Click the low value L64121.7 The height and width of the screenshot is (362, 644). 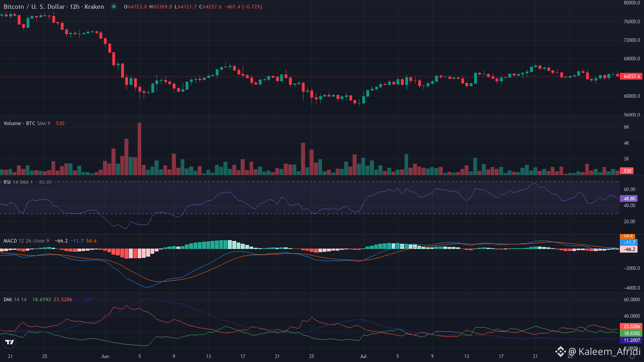186,7
